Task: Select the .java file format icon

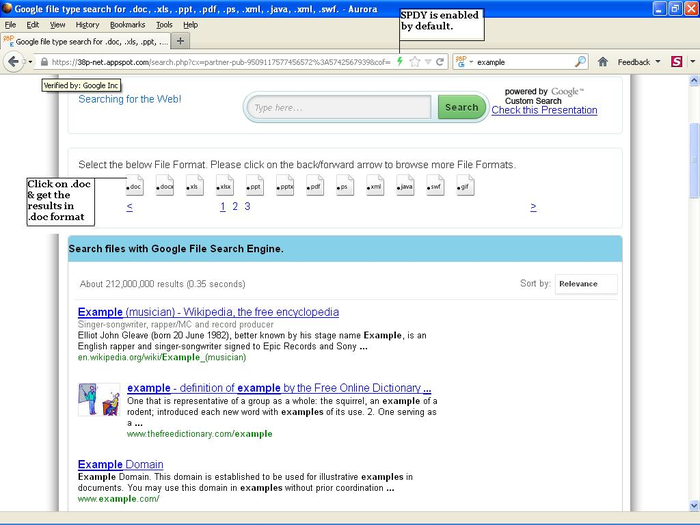Action: tap(405, 185)
